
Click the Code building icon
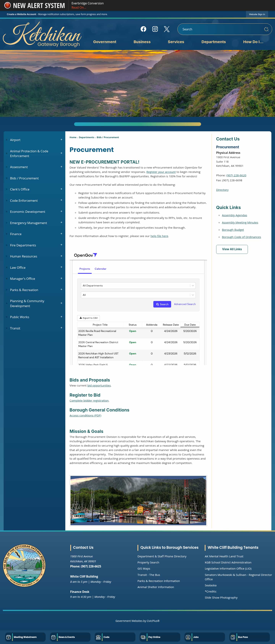tap(98, 637)
